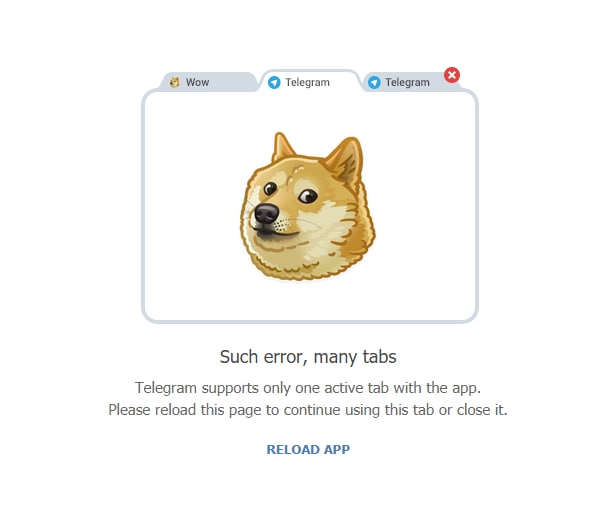This screenshot has height=530, width=598.
Task: Click the empty area below the doge in the frame
Action: 310,299
